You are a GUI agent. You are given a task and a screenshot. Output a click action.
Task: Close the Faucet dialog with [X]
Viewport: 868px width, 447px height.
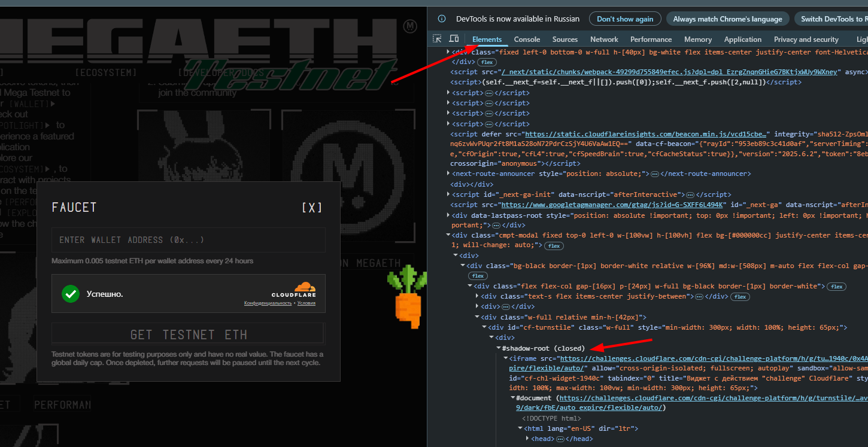(311, 208)
